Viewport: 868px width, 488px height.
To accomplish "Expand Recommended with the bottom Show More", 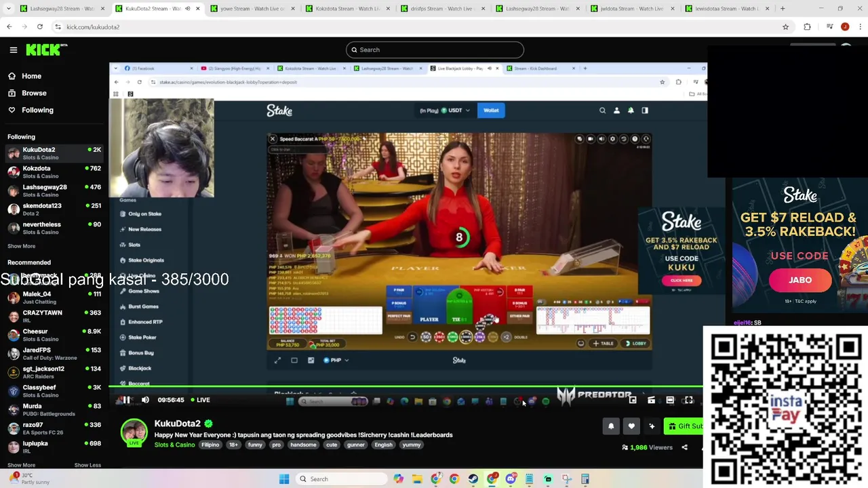I will [x=21, y=465].
